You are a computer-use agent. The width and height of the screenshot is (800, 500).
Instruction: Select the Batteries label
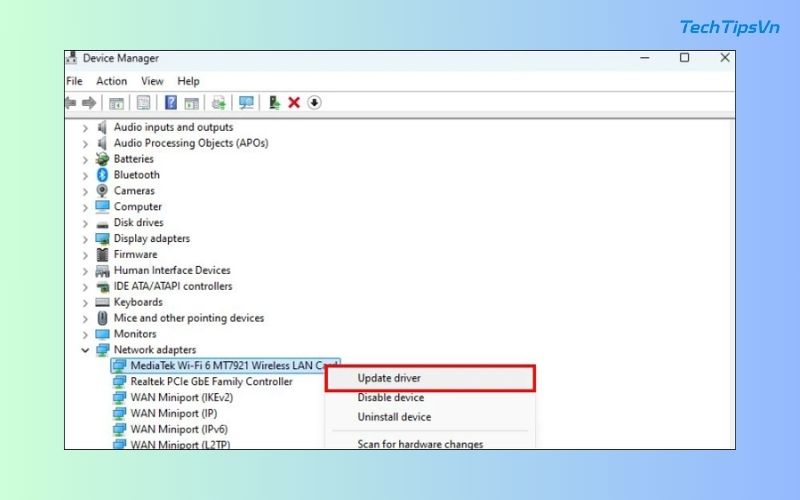point(134,159)
